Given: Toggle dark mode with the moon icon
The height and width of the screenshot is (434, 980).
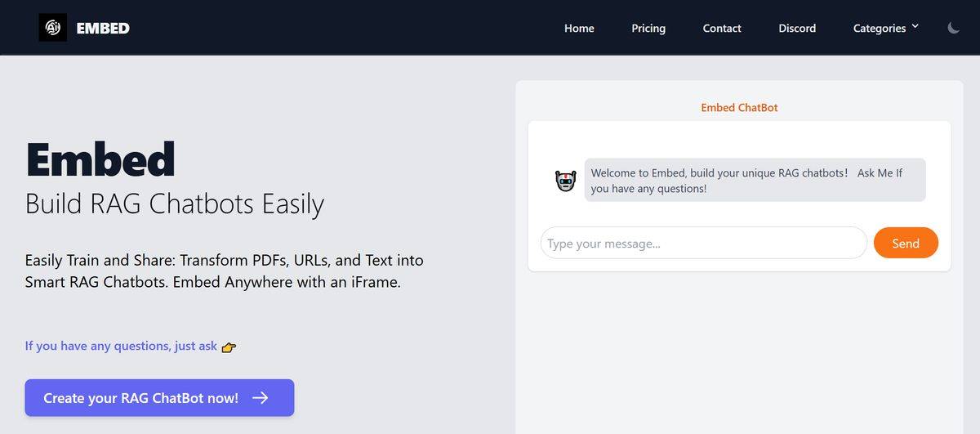Looking at the screenshot, I should click(953, 28).
